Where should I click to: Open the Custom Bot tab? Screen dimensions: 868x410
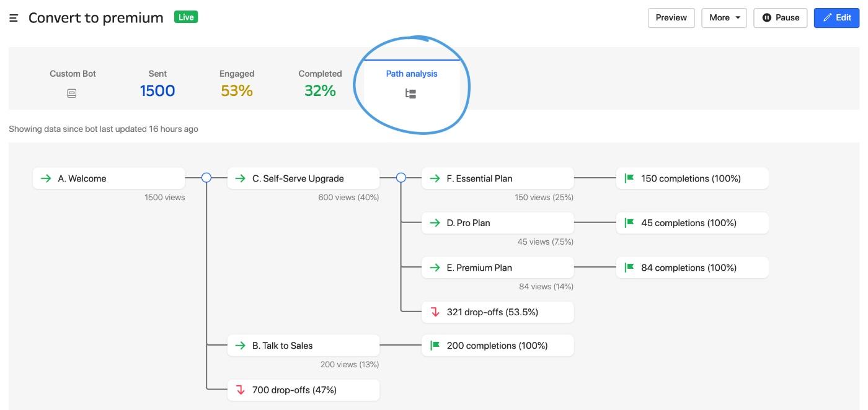(x=73, y=84)
